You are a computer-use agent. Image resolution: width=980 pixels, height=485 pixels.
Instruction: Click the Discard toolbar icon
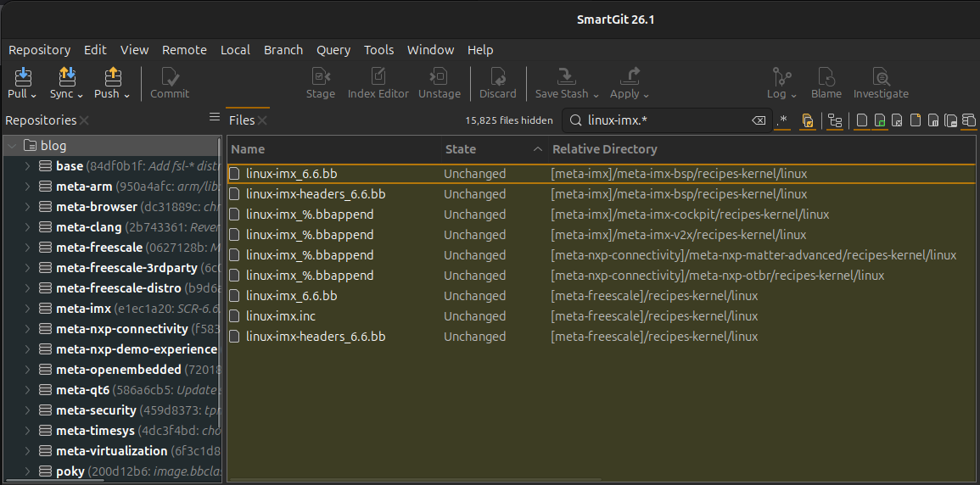point(497,76)
